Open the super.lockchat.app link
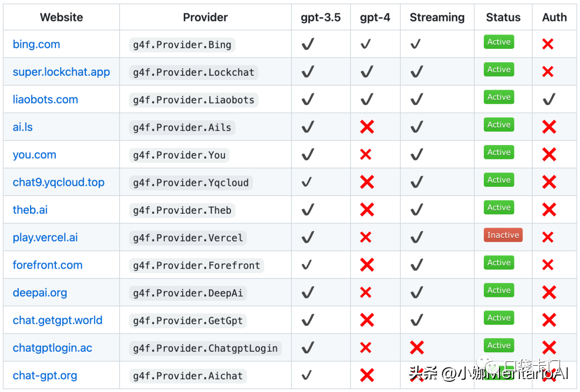 point(61,72)
